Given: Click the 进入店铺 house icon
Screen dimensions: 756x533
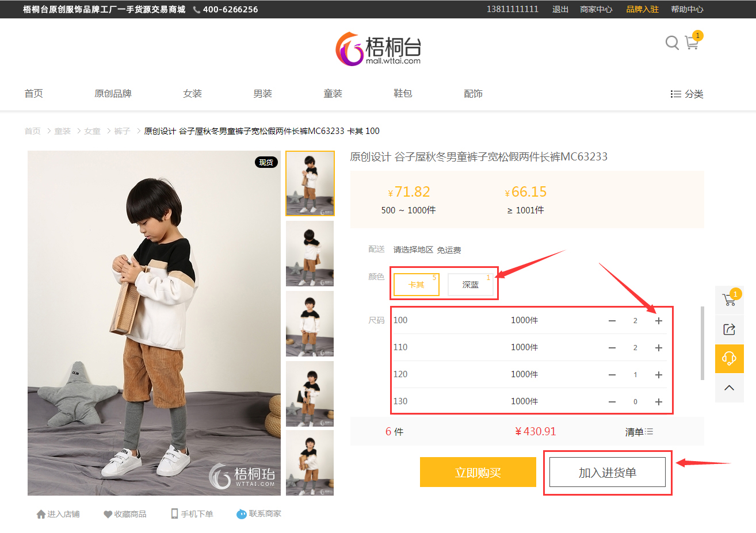Looking at the screenshot, I should coord(41,514).
